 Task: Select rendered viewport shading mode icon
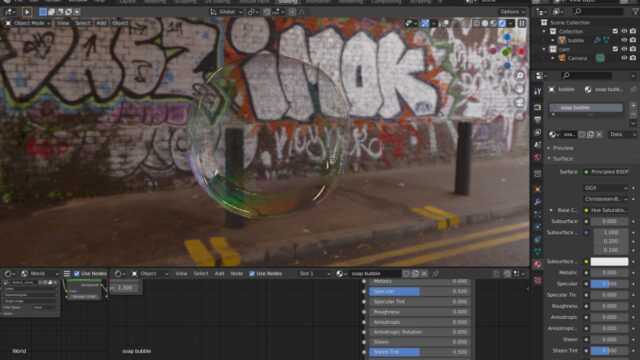pyautogui.click(x=502, y=23)
